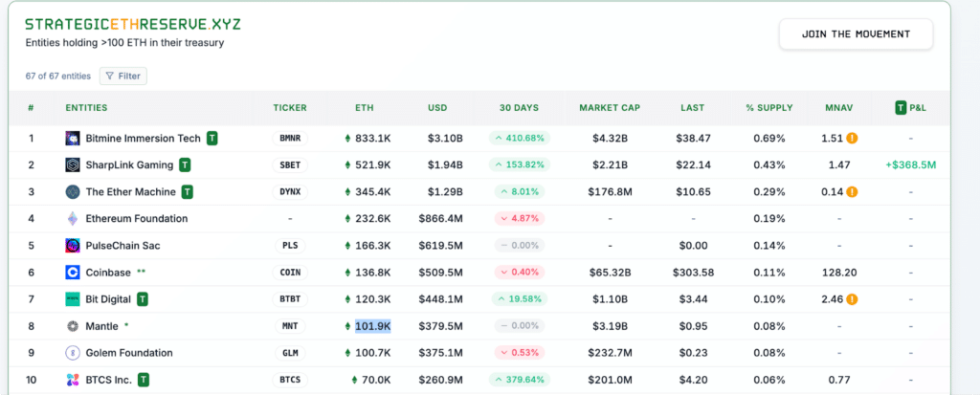Click the green T badge next to Bit Digital
Viewport: 980px width, 395px height.
(143, 299)
